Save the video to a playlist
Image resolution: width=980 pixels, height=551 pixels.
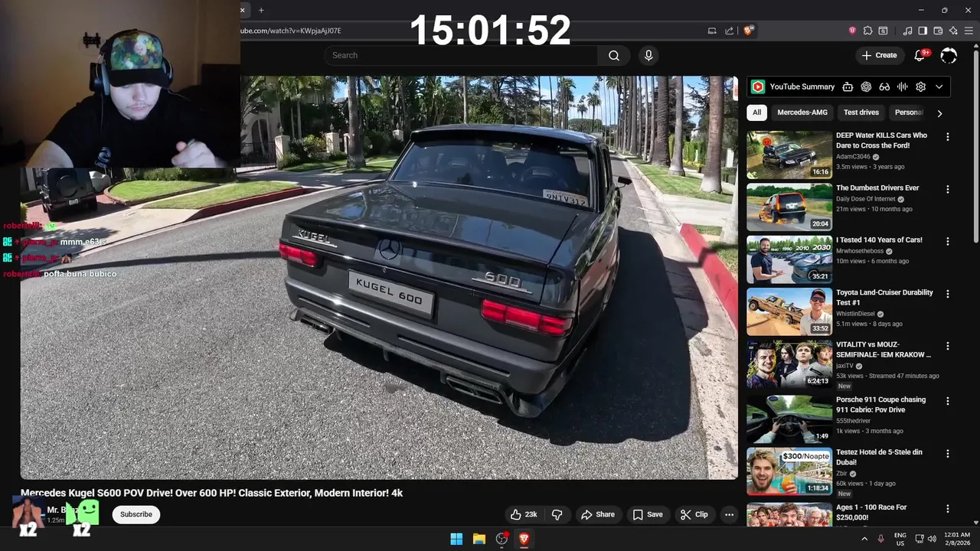click(x=648, y=514)
